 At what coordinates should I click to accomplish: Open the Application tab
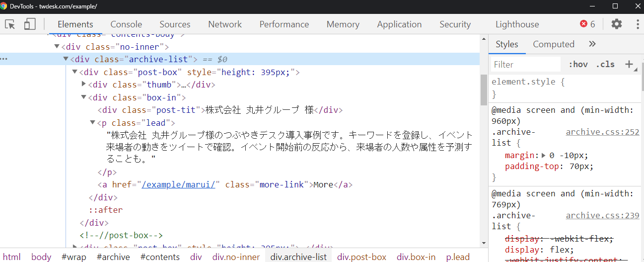(x=399, y=24)
